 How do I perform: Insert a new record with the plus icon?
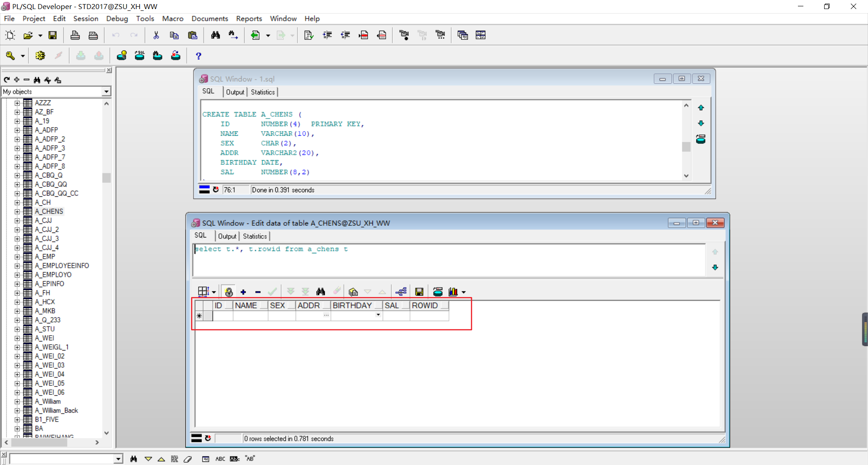click(x=243, y=291)
